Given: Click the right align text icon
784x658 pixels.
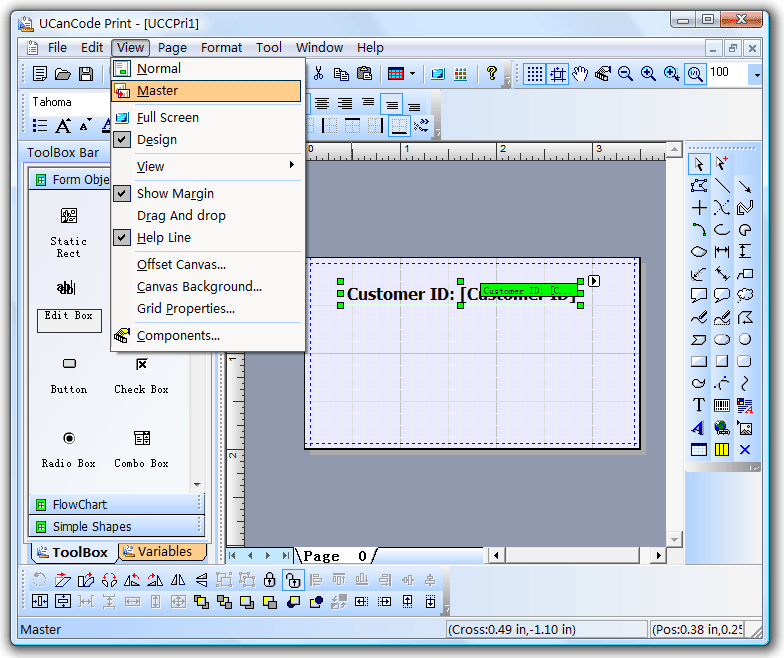Looking at the screenshot, I should pos(344,104).
